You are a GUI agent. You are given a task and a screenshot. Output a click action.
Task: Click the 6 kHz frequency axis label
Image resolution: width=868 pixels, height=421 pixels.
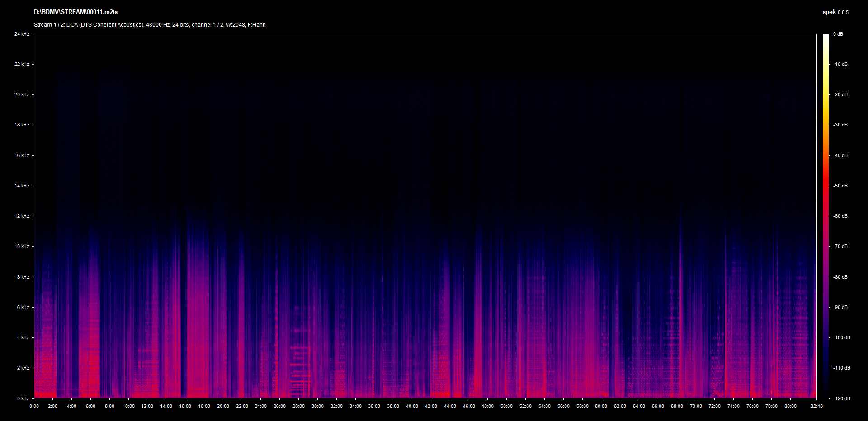pyautogui.click(x=23, y=307)
